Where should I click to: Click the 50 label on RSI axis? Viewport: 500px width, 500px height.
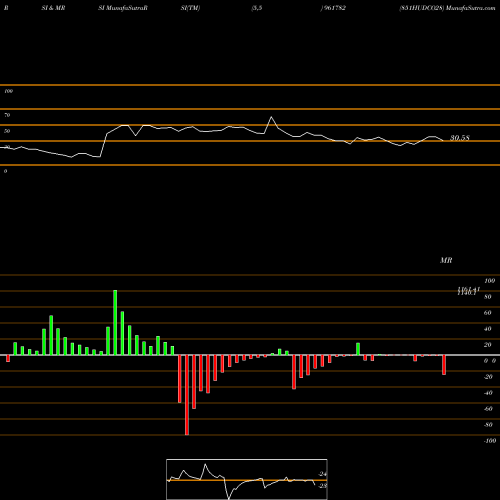(x=7, y=131)
